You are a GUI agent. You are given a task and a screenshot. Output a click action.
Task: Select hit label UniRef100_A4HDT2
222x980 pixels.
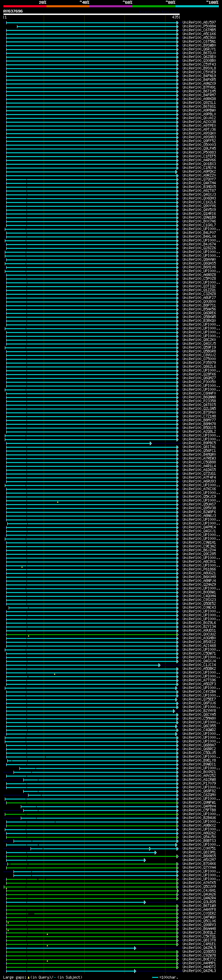click(x=199, y=967)
